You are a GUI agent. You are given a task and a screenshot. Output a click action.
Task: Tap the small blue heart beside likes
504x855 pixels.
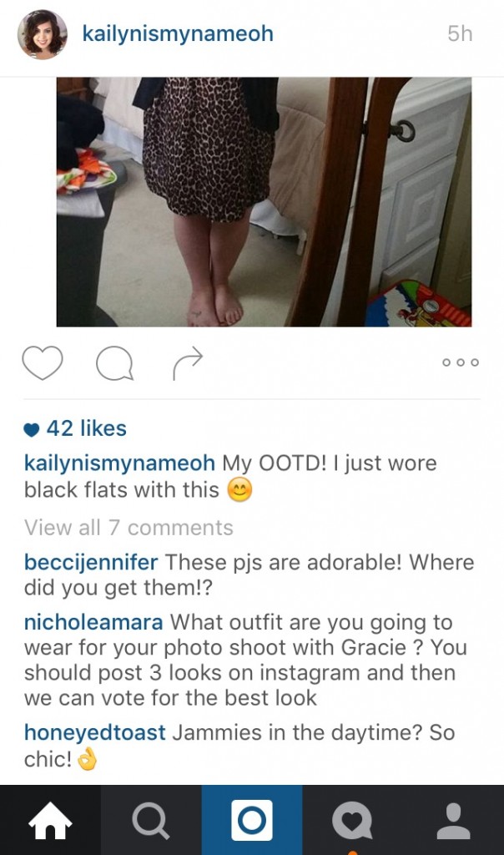tap(32, 430)
